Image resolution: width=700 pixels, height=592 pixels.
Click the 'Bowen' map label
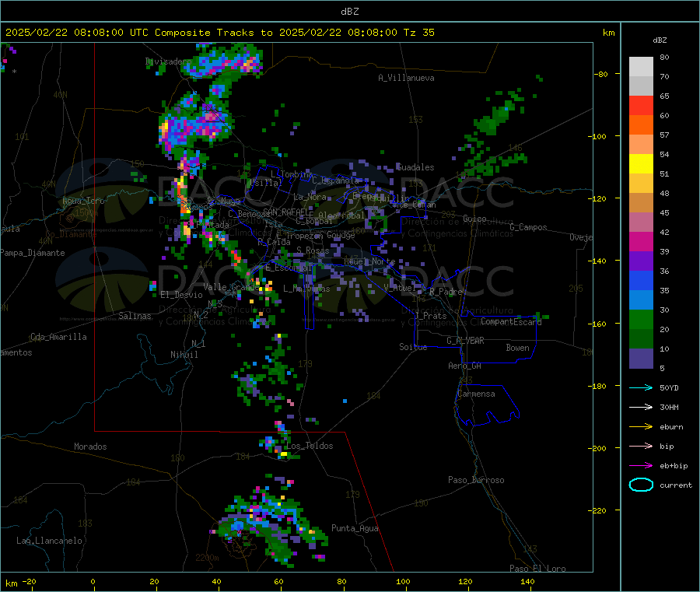tap(518, 348)
